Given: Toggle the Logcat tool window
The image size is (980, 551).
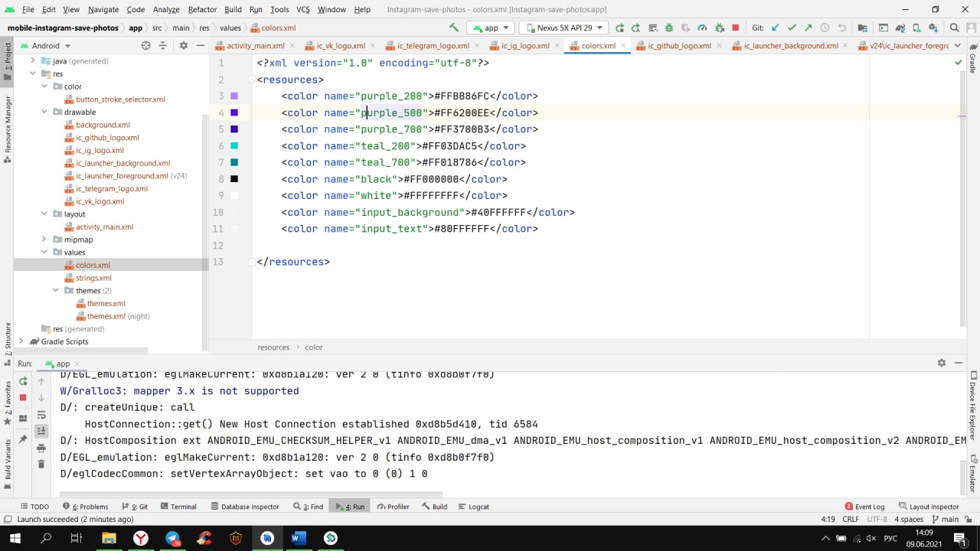Looking at the screenshot, I should click(473, 507).
